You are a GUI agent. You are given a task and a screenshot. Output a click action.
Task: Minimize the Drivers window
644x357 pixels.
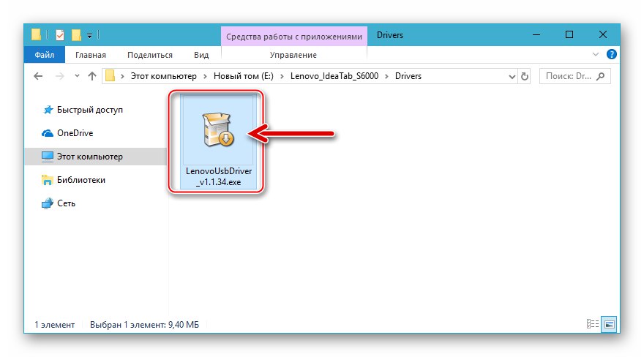[536, 35]
